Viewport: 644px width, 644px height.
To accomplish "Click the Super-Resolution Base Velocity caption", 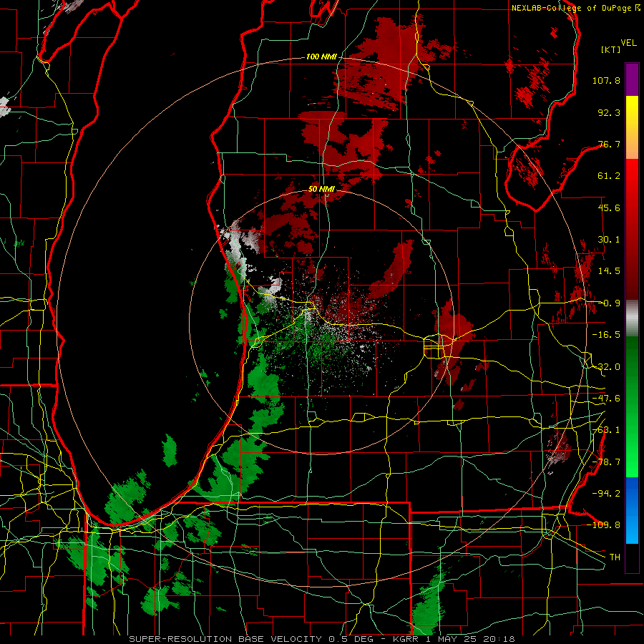I will (x=322, y=639).
